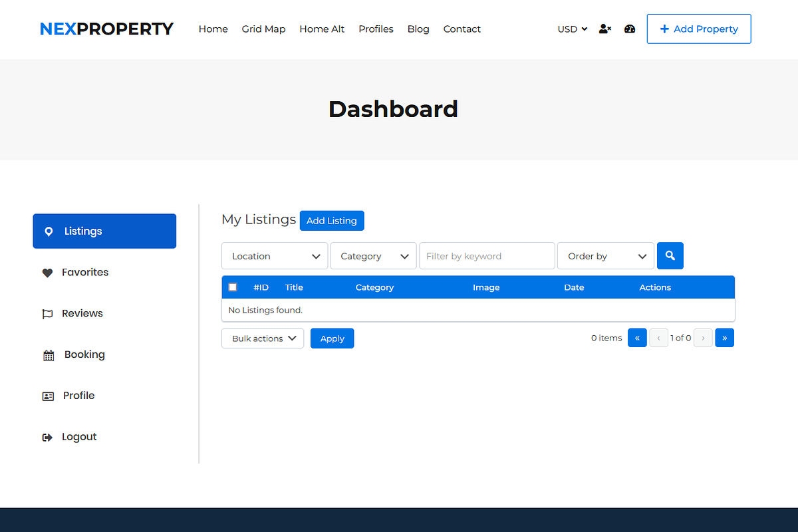Click the Filter by keyword field
Image resolution: width=798 pixels, height=532 pixels.
click(x=487, y=256)
